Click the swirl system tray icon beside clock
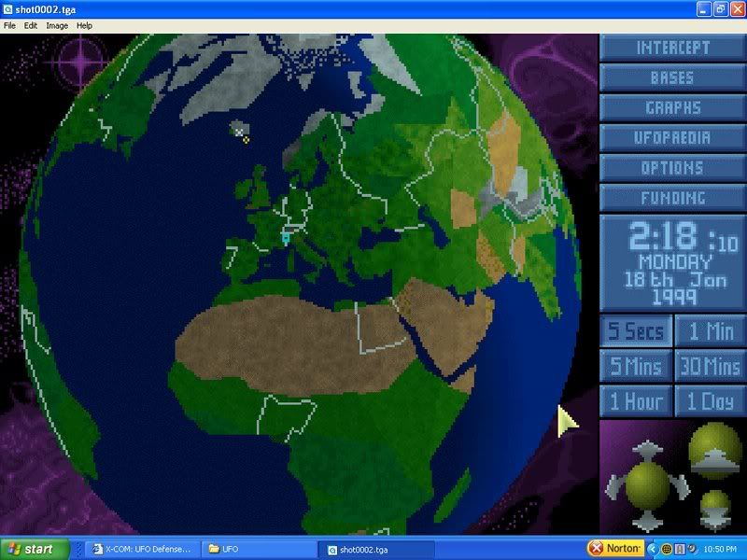 (692, 549)
